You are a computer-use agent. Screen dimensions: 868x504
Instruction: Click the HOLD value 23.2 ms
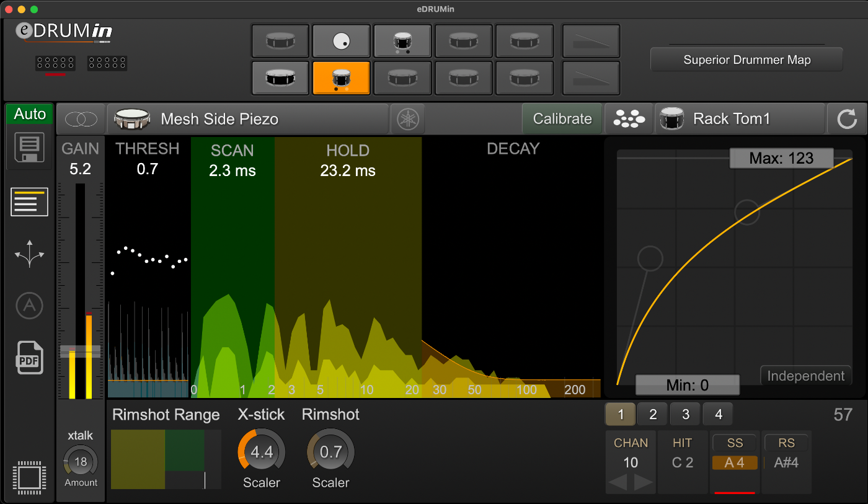tap(348, 170)
